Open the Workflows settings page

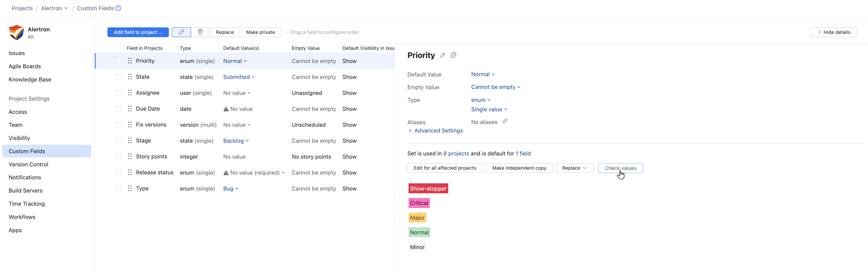[x=22, y=217]
